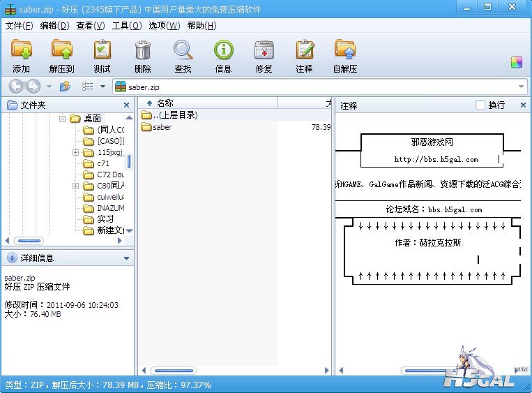Open the 注释 (Comment) editor icon

(304, 51)
